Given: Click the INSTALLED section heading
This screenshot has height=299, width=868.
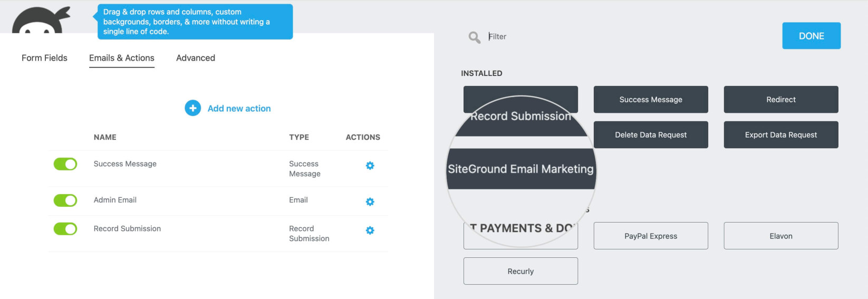Looking at the screenshot, I should 481,73.
